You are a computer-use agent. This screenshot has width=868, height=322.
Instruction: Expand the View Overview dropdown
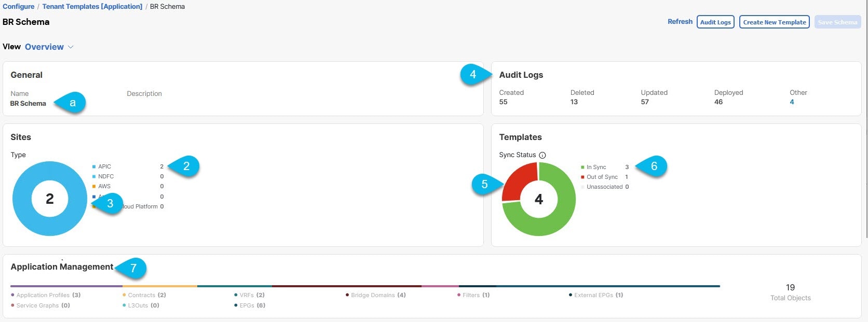click(x=49, y=47)
